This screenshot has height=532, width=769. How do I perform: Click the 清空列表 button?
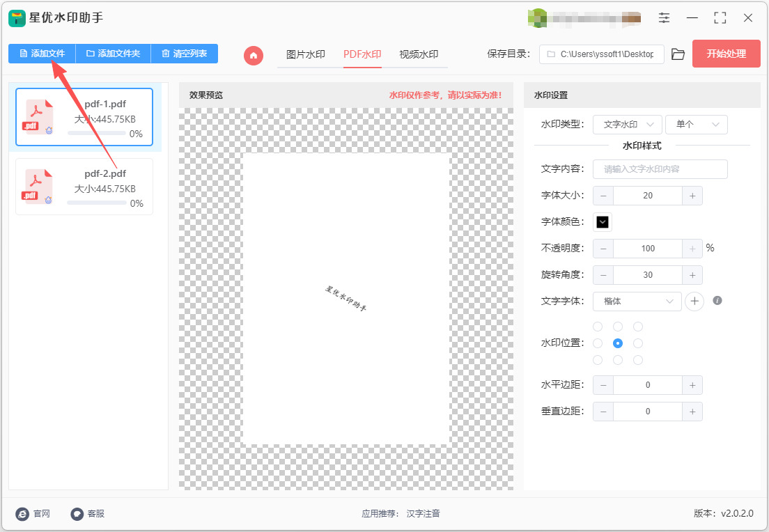(185, 54)
